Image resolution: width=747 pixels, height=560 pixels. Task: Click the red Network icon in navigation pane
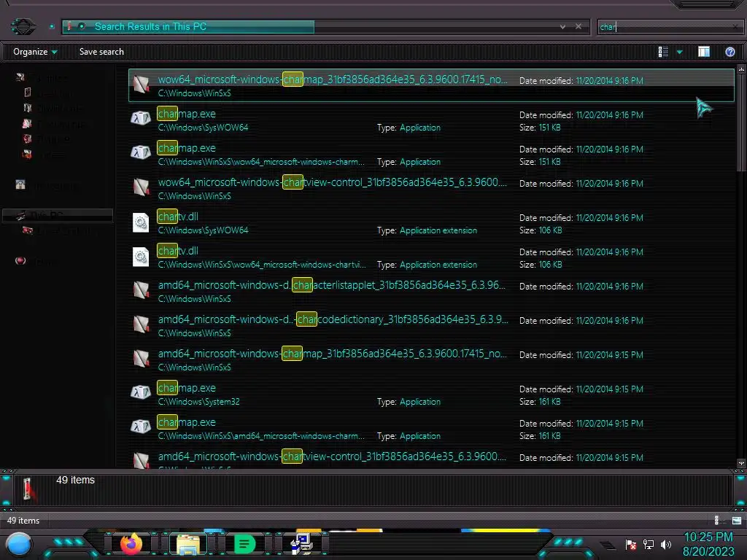tap(20, 260)
